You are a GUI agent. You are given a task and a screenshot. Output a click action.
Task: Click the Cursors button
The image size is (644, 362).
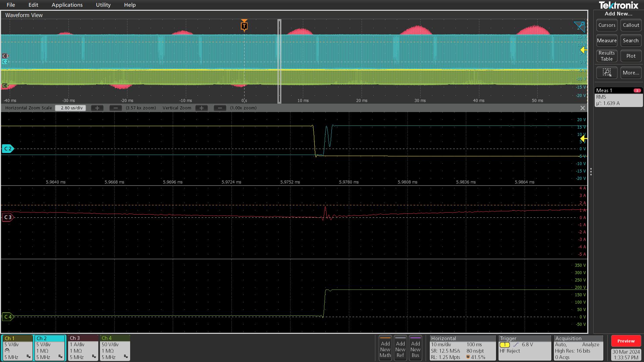(607, 25)
